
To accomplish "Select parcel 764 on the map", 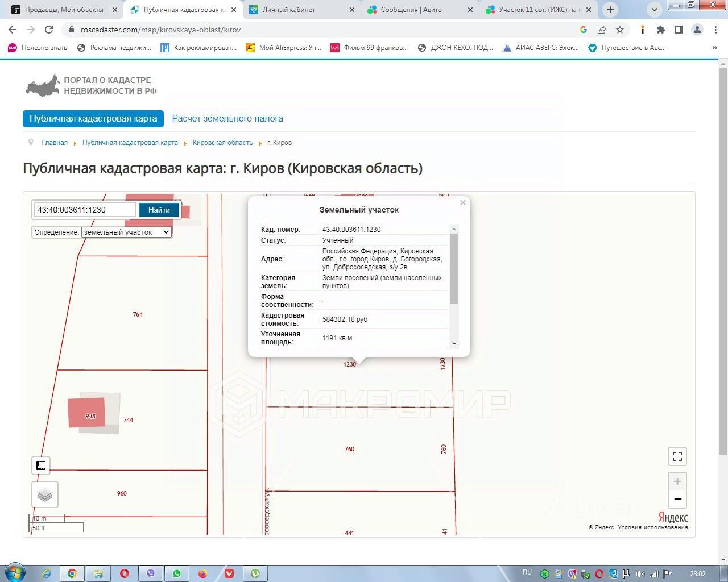I will 138,314.
